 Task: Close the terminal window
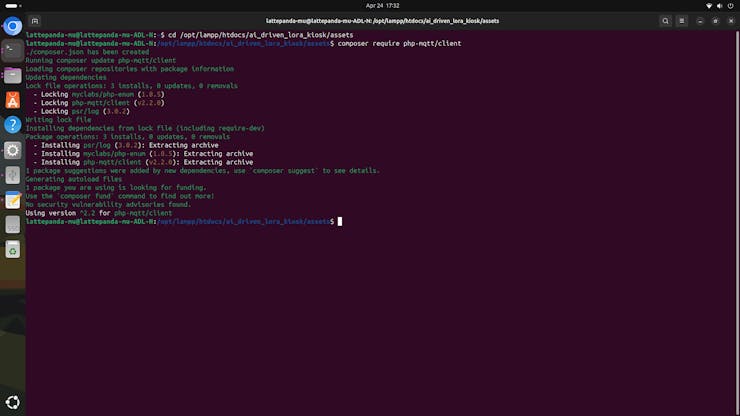coord(731,21)
